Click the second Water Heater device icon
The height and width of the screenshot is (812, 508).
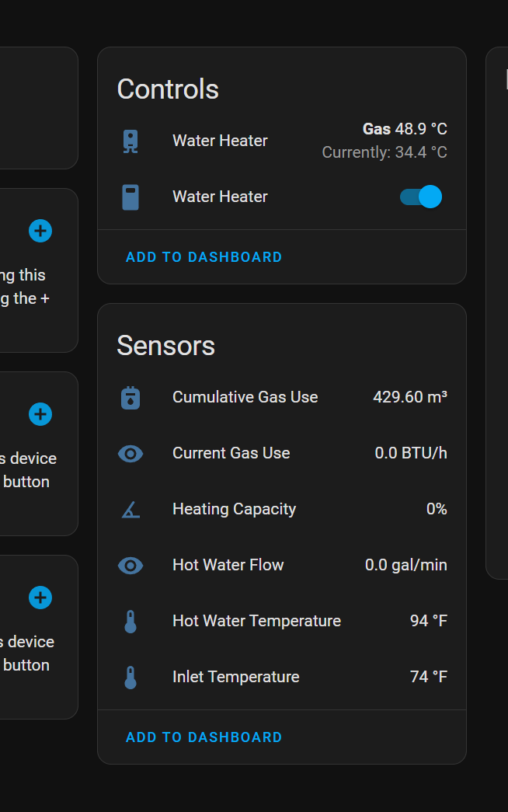tap(130, 197)
